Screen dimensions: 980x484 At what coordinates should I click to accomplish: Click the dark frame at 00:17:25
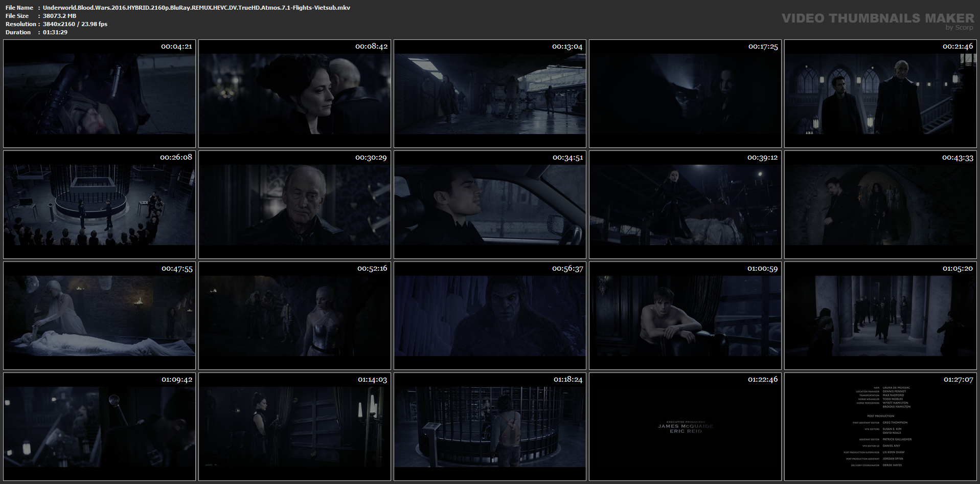tap(685, 94)
